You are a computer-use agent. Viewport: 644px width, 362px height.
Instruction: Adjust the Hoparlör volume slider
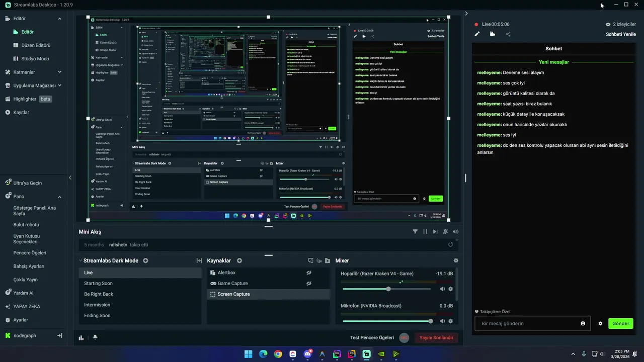click(x=386, y=289)
